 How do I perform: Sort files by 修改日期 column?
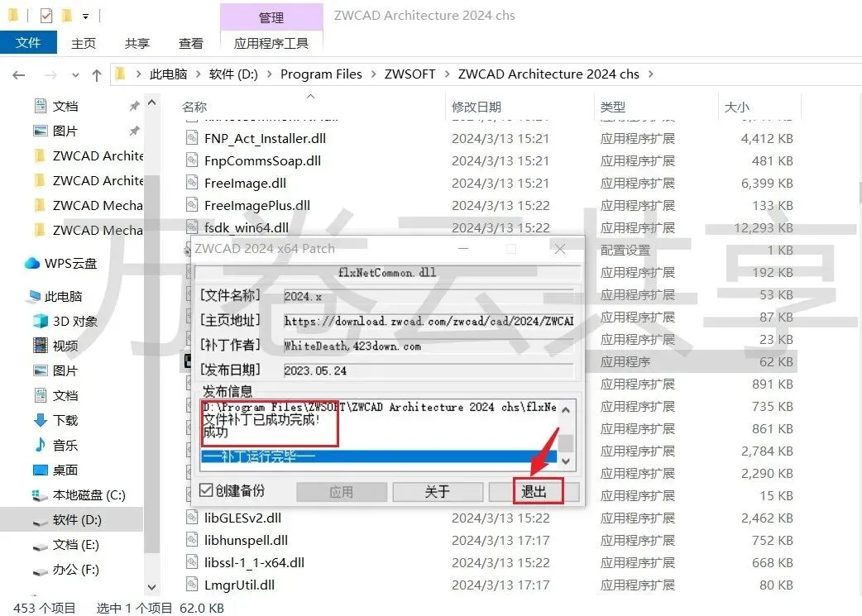pyautogui.click(x=476, y=107)
